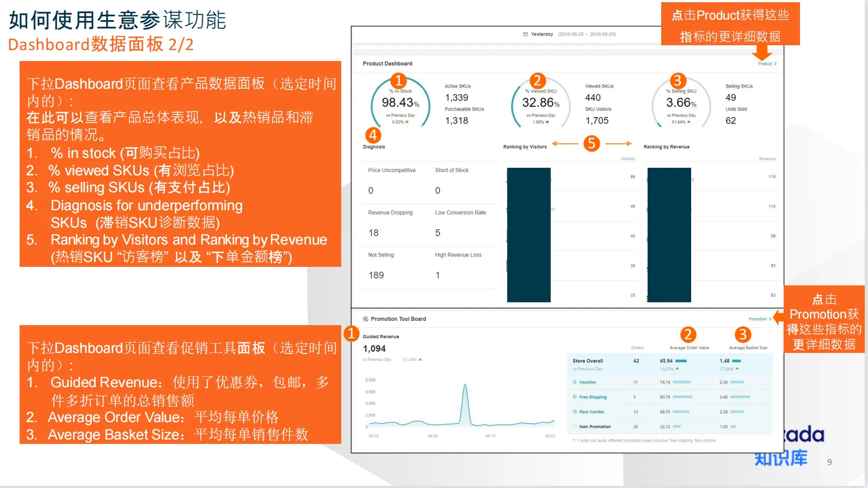Viewport: 868px width, 488px height.
Task: Click the Guided Revenue chart peak
Action: pyautogui.click(x=465, y=386)
